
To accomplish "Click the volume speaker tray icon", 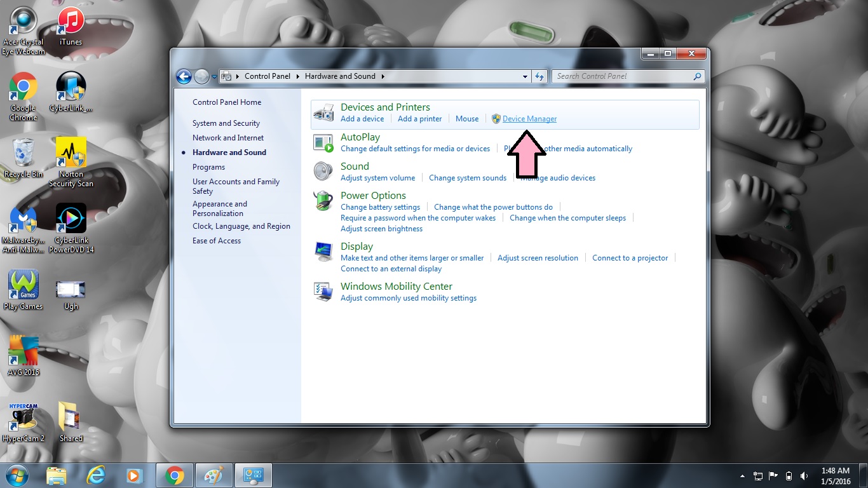I will [x=804, y=476].
